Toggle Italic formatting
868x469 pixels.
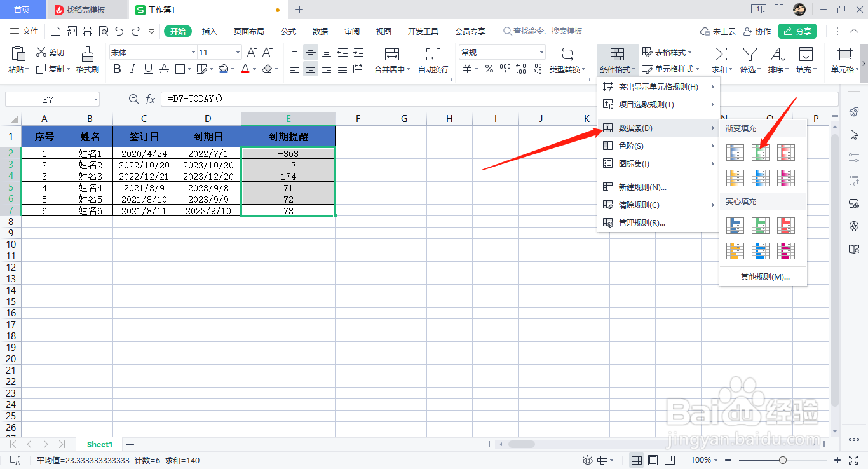point(132,69)
